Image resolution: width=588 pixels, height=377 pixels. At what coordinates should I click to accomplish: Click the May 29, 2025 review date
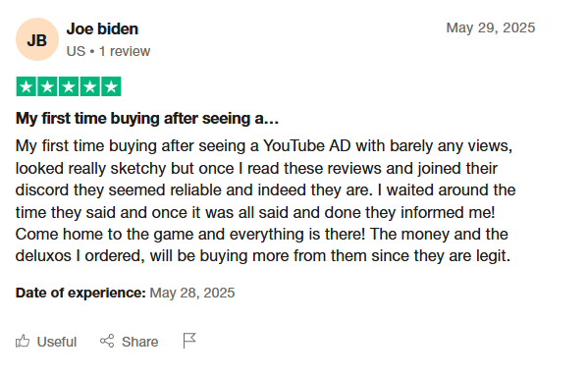click(x=491, y=27)
